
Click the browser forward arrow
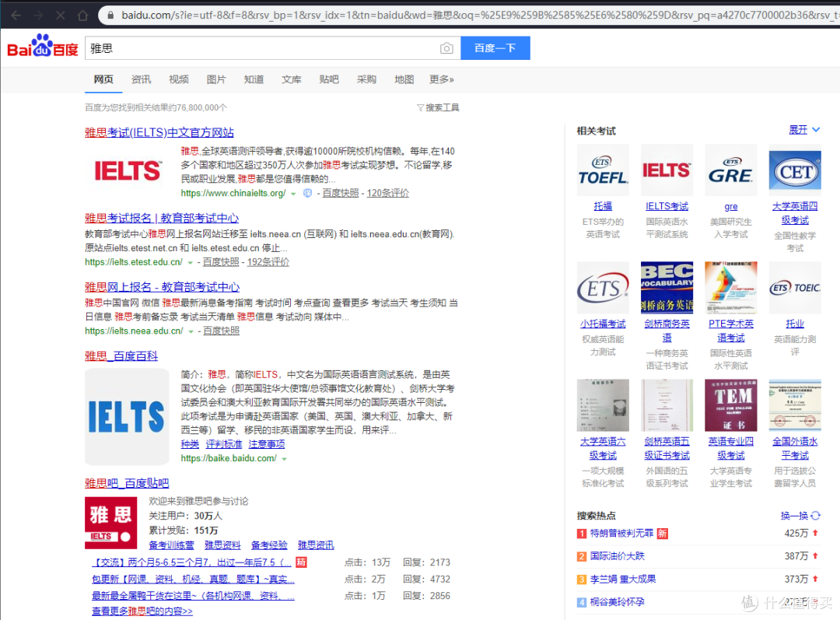pyautogui.click(x=38, y=15)
